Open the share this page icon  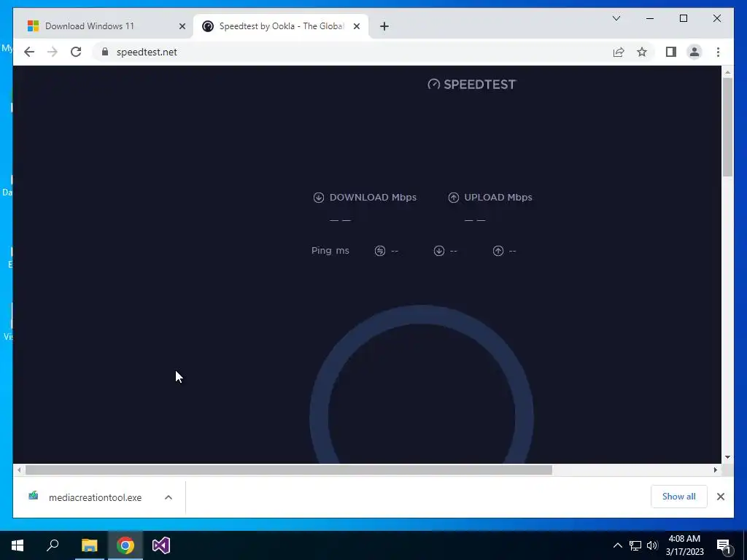pos(619,52)
